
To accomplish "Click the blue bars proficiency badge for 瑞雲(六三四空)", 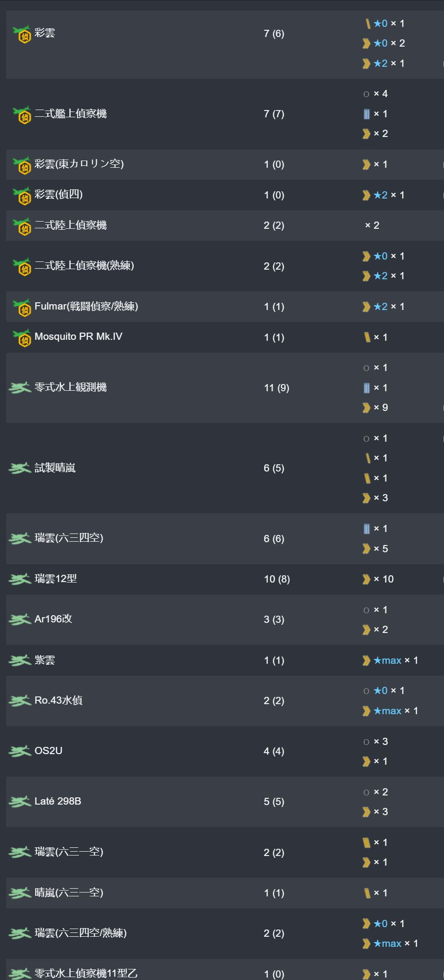I will pos(367,529).
